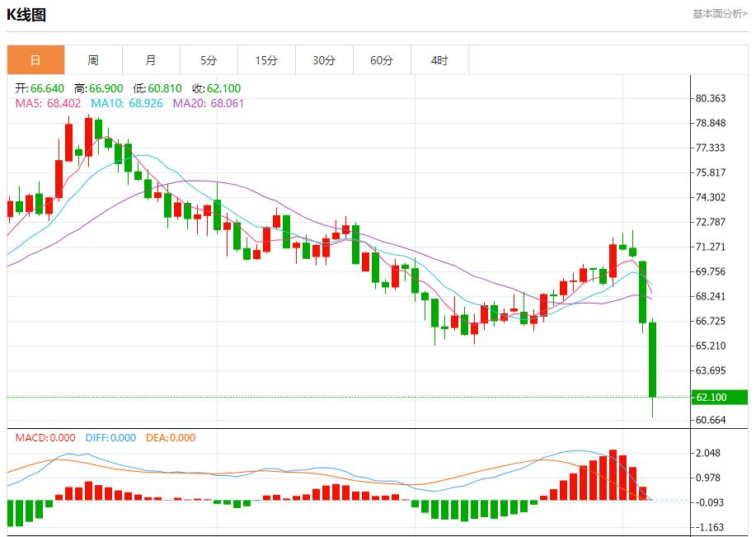Click the 80.363 price axis label
The height and width of the screenshot is (537, 756).
[711, 98]
